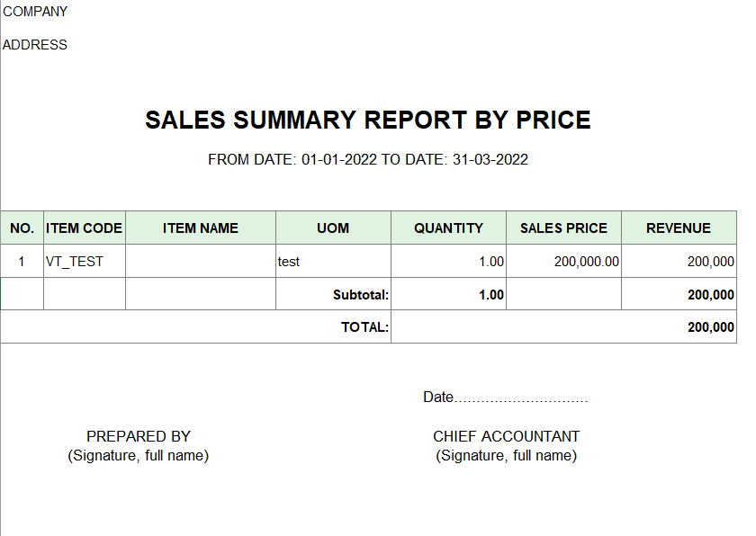Image resolution: width=756 pixels, height=536 pixels.
Task: Select the VT_TEST item code cell
Action: pyautogui.click(x=85, y=261)
